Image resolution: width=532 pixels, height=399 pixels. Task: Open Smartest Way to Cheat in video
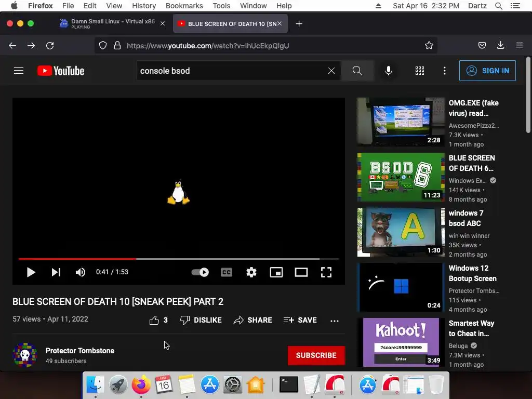pos(471,328)
